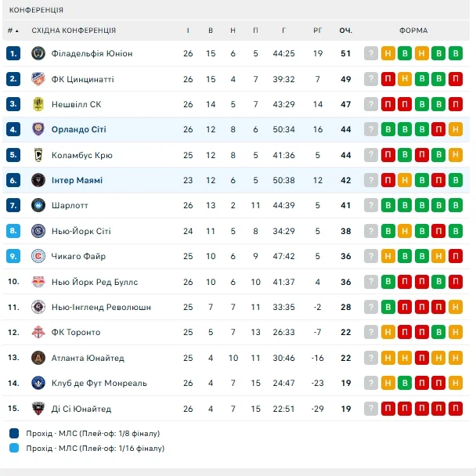Click the FC Cincinnati crest icon
The height and width of the screenshot is (476, 476).
coord(38,79)
